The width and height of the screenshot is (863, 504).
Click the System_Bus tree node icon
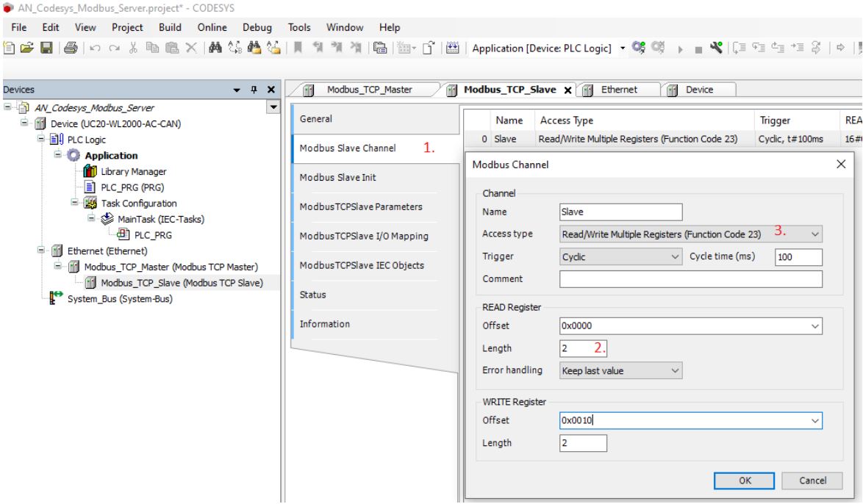(x=56, y=298)
